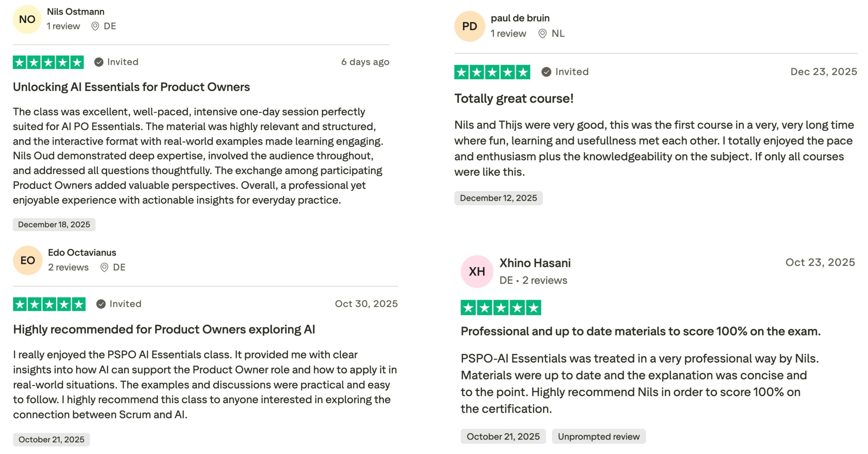Click Edo Octavianus's EO avatar icon

click(x=27, y=260)
